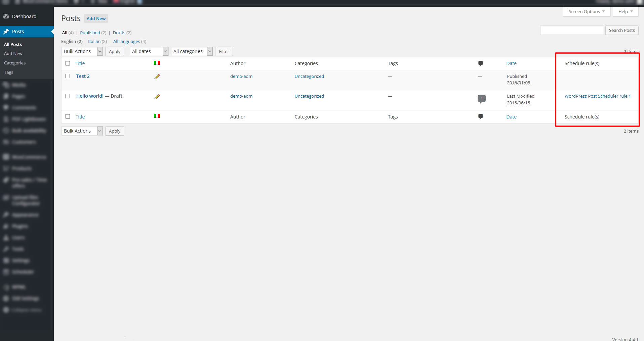Open the Test 2 post
The width and height of the screenshot is (644, 341).
pyautogui.click(x=83, y=76)
